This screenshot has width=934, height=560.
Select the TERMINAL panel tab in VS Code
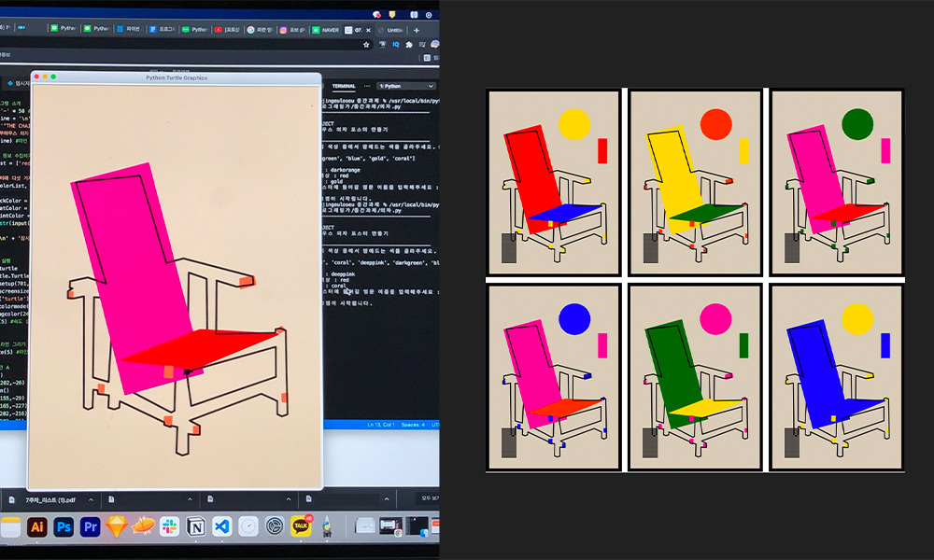point(344,86)
